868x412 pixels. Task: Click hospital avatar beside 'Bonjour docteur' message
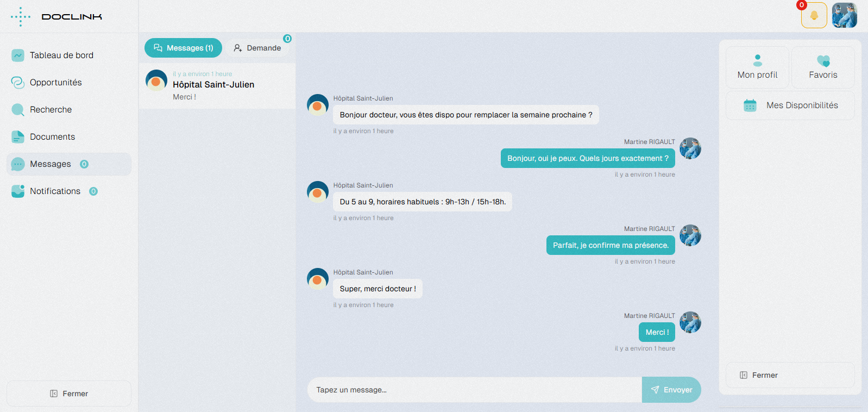(318, 105)
